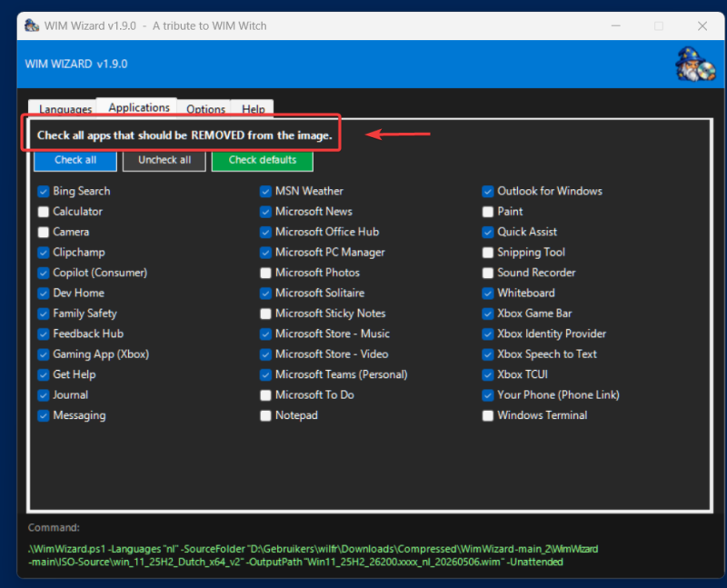
Task: Check the Calculator checkbox
Action: (43, 212)
